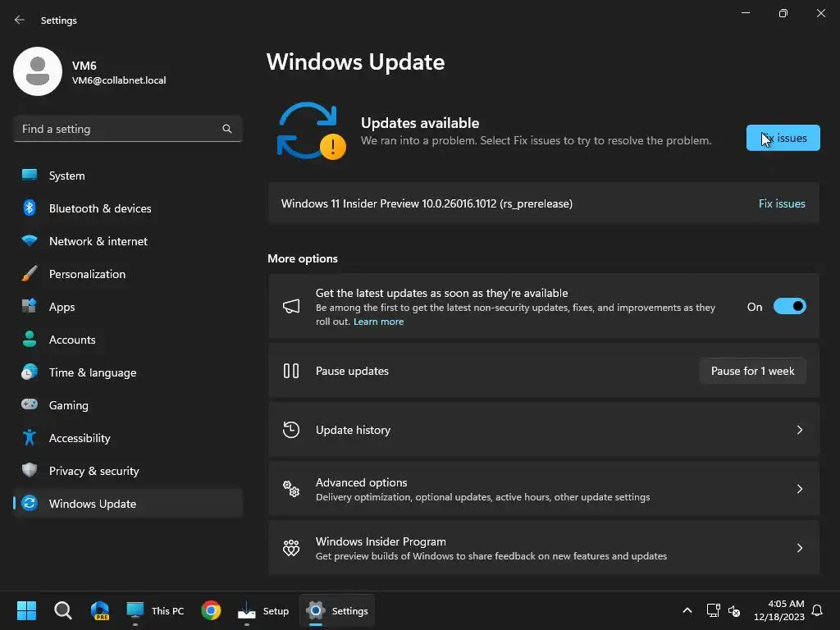Click the Network wifi icon in sidebar
840x630 pixels.
click(30, 240)
